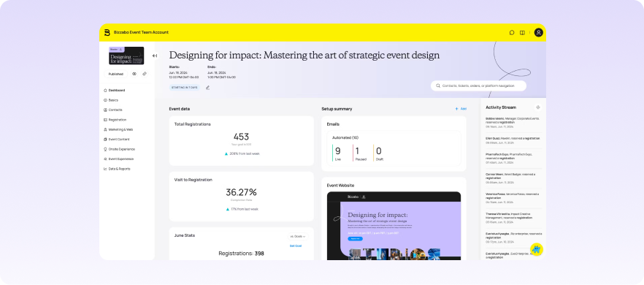Click the Bizzabo logo in the header
Screen dimensions: 644x285
click(107, 32)
